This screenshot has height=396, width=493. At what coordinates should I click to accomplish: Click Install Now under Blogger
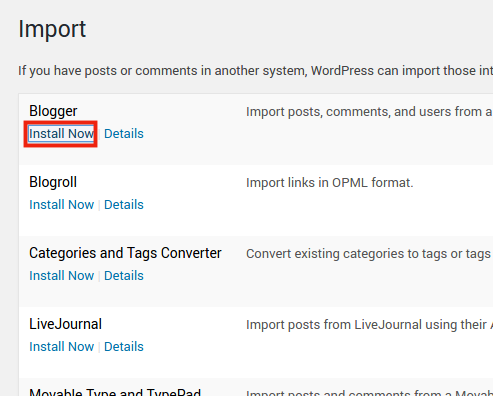pos(61,134)
